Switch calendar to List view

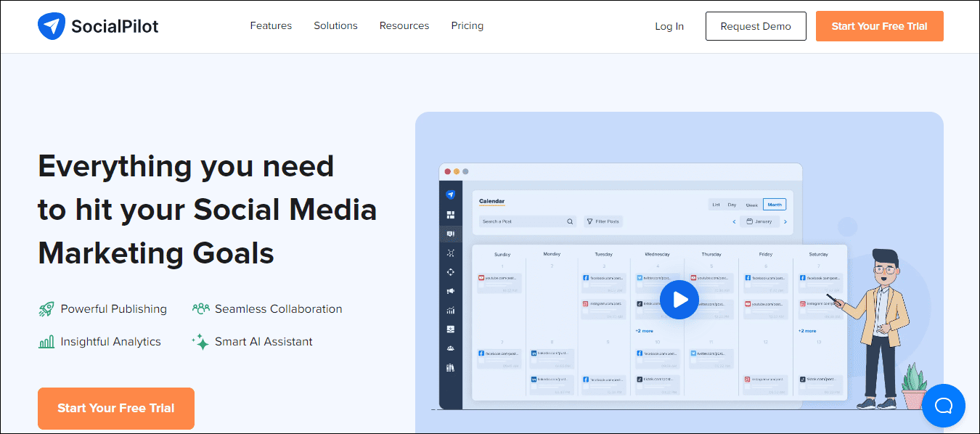(x=716, y=205)
